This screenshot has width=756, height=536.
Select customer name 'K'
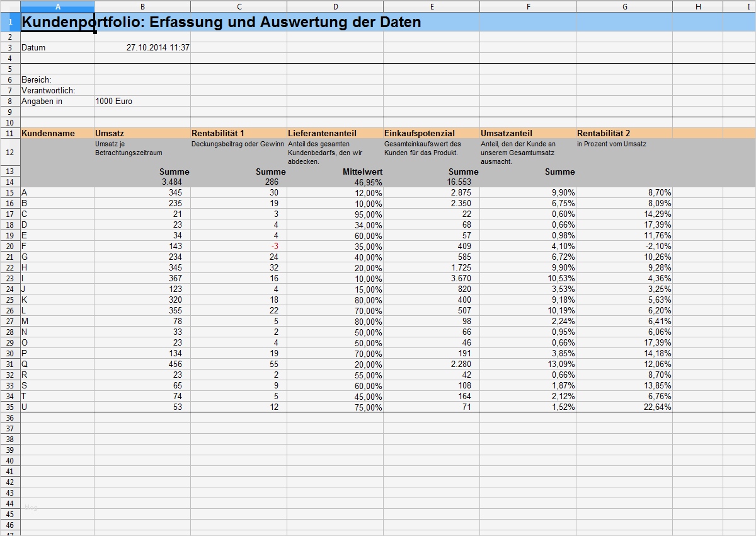pyautogui.click(x=57, y=300)
